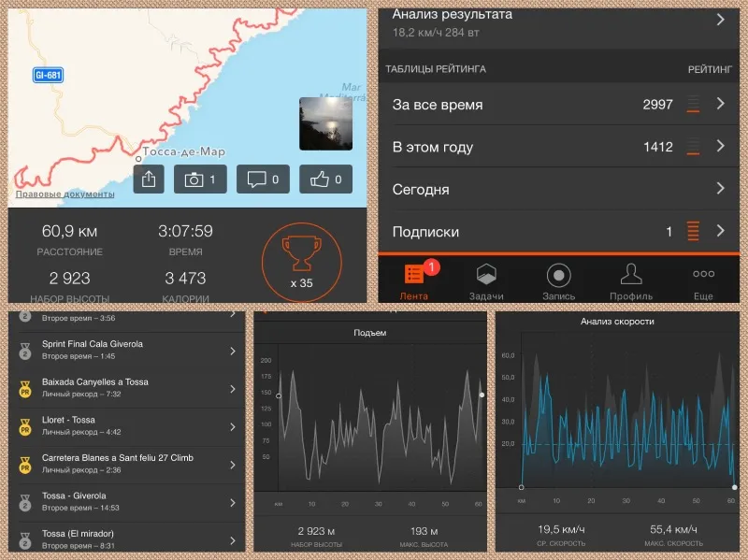Tap the share icon on the map
This screenshot has width=748, height=560.
click(149, 179)
